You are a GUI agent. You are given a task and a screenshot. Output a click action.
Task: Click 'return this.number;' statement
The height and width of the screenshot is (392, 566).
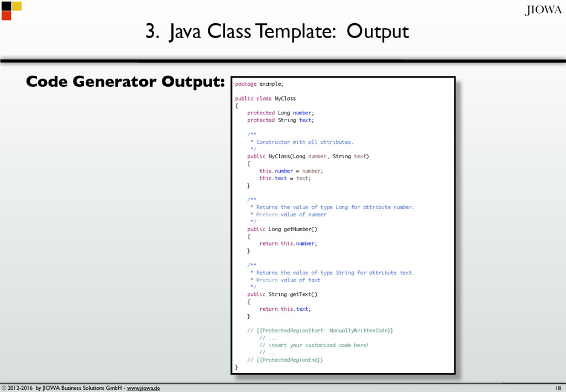click(288, 244)
